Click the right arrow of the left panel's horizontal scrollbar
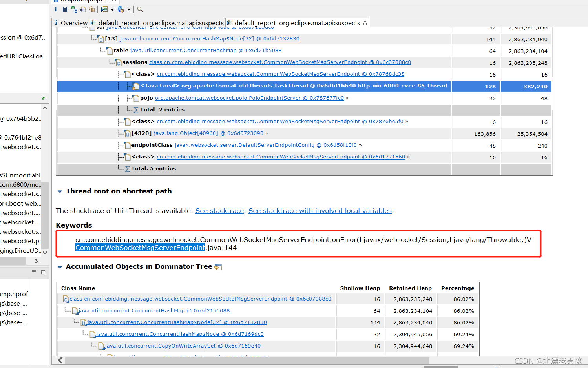The width and height of the screenshot is (588, 368). point(37,261)
